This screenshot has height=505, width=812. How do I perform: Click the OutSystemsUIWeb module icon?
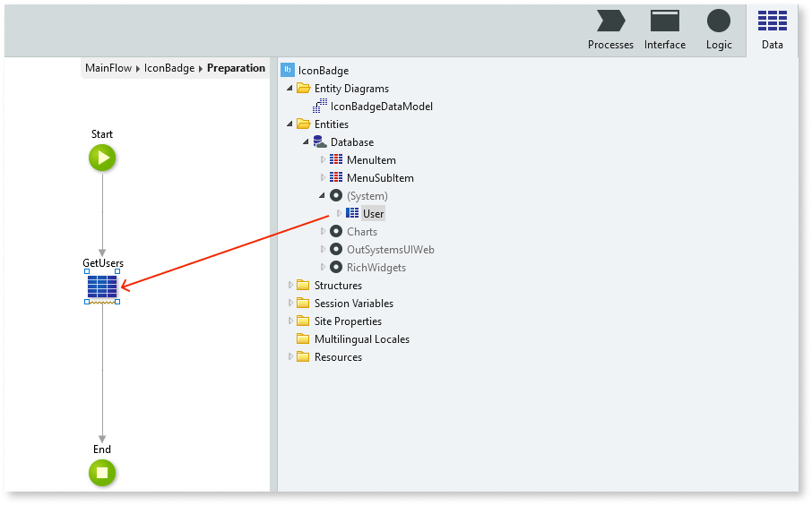point(336,250)
